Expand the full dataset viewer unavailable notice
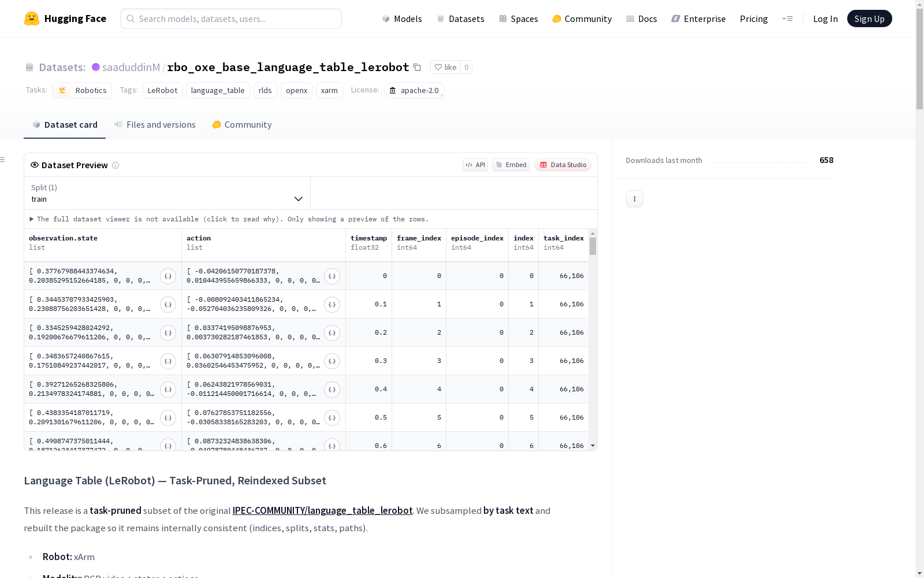This screenshot has width=924, height=578. (x=229, y=219)
